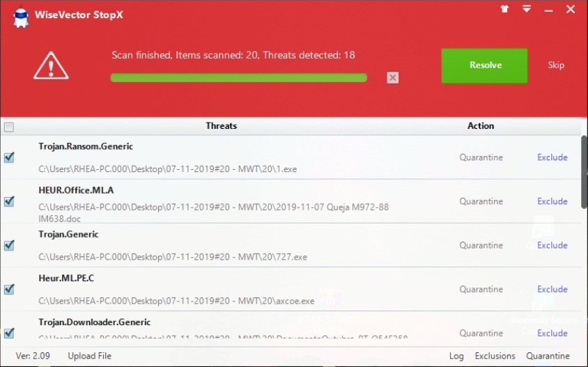Toggle the select-all checkbox in Threats header
This screenshot has height=367, width=588.
point(9,127)
